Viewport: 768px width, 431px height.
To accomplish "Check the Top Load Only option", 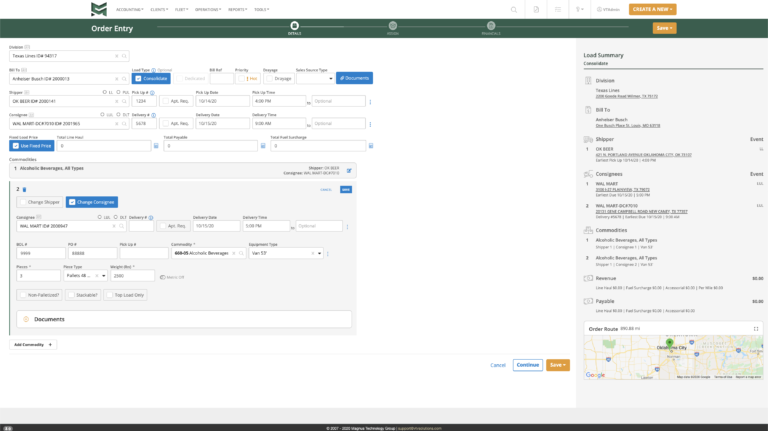I will pyautogui.click(x=110, y=295).
